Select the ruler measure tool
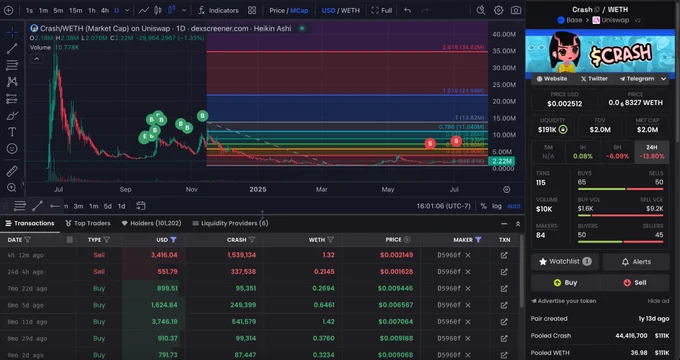The height and width of the screenshot is (360, 680). pos(12,171)
